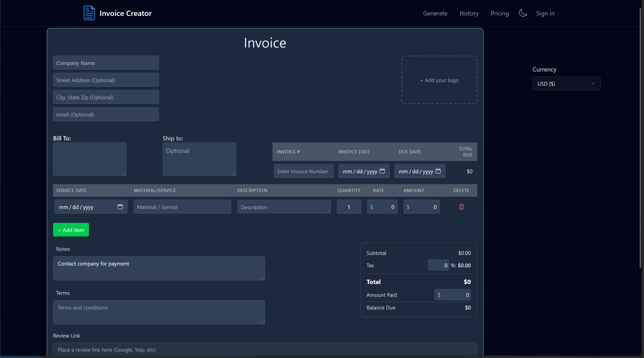View the Pricing page

click(x=500, y=13)
